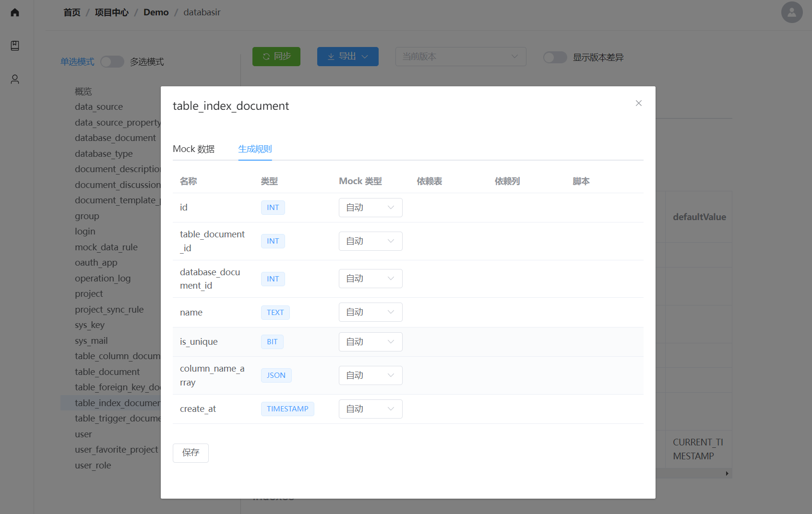Open the Mock type dropdown for the name row
This screenshot has height=514, width=812.
[370, 312]
